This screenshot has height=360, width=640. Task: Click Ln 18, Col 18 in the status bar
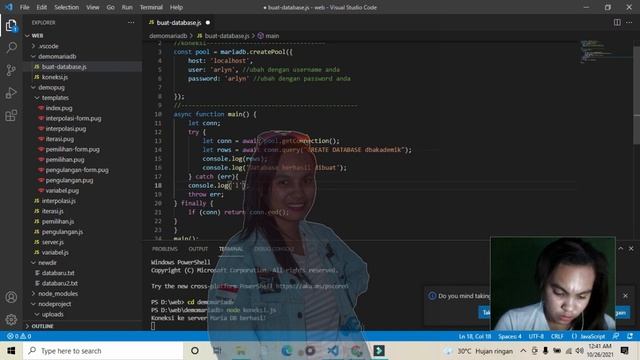[x=475, y=336]
